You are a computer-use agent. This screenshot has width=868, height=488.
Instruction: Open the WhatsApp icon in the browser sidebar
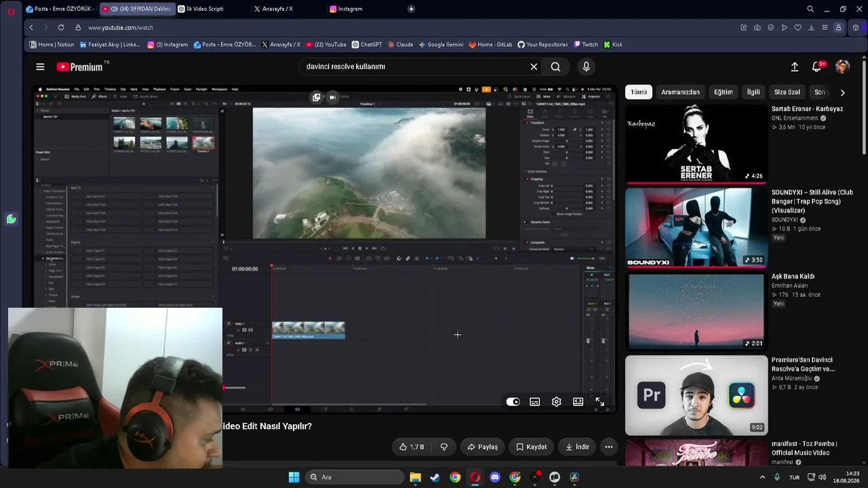11,219
